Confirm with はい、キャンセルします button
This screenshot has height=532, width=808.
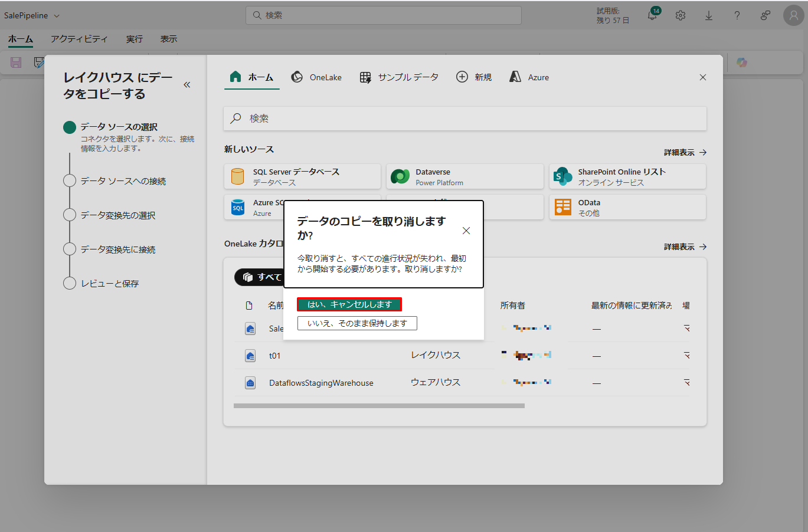(x=349, y=304)
